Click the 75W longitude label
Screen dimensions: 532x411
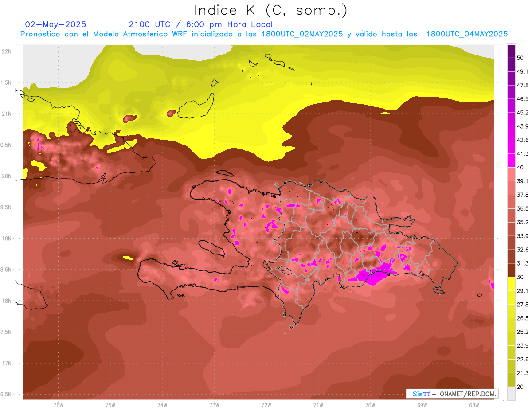[x=110, y=405]
